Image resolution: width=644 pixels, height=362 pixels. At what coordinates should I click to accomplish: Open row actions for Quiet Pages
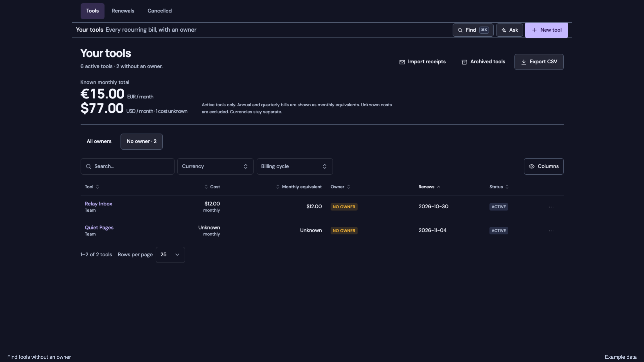click(551, 231)
